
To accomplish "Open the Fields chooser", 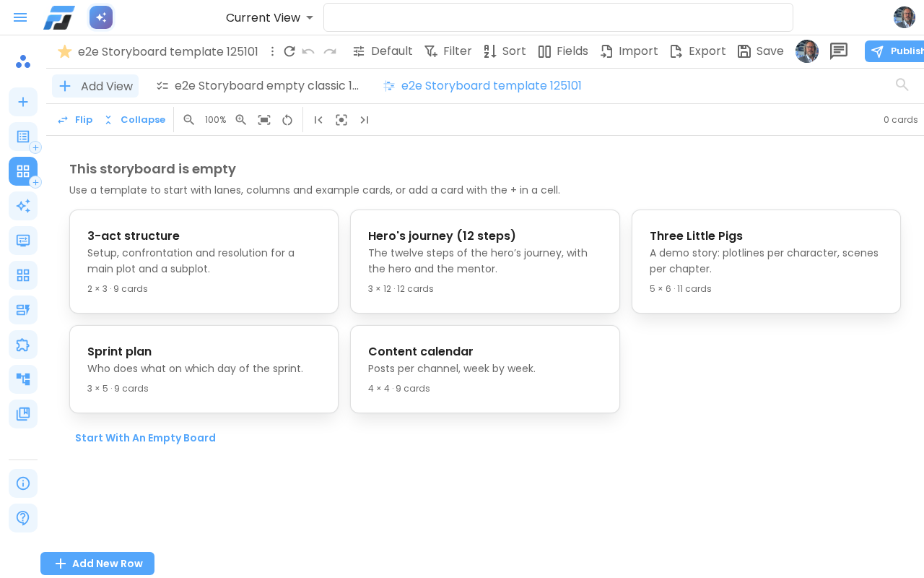I will [563, 51].
